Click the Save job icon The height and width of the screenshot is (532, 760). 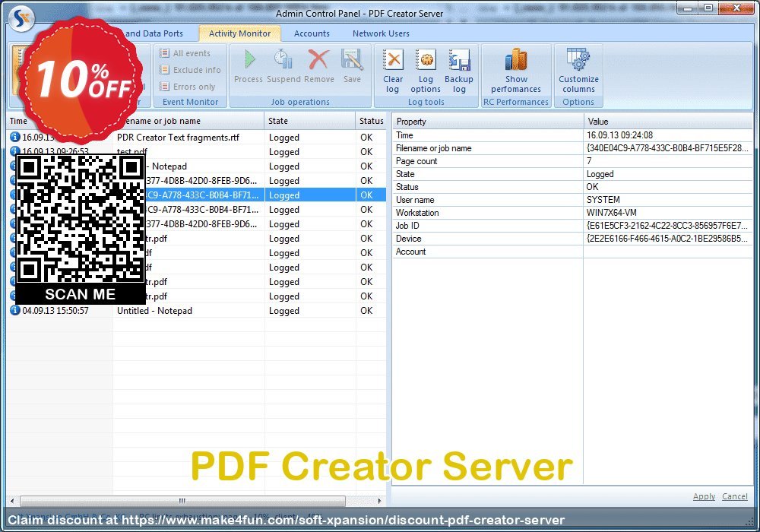point(352,59)
